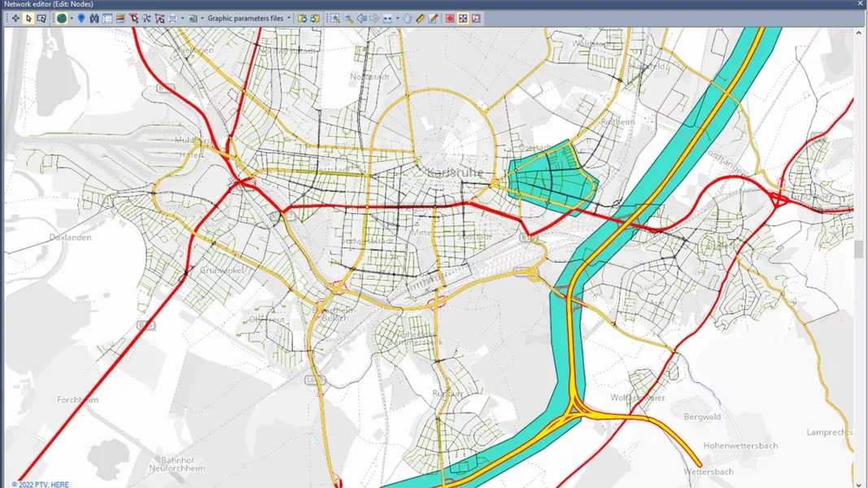Click the blue map pin icon
This screenshot has height=488, width=868.
coord(81,18)
